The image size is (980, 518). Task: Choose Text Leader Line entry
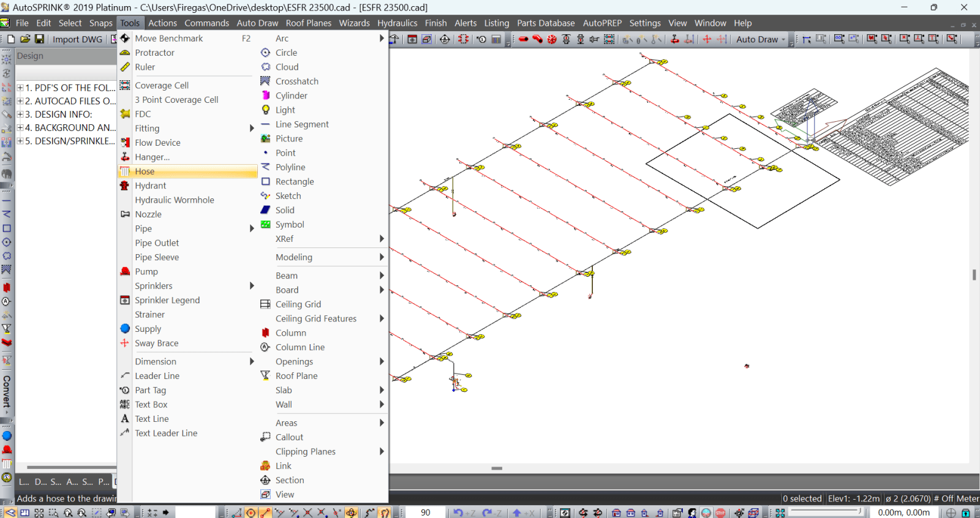point(166,433)
